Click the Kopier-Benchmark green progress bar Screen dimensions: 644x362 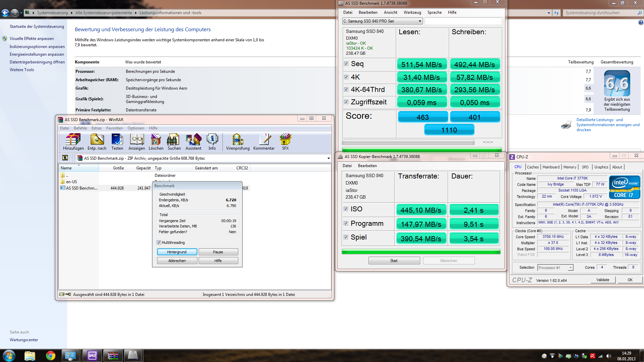pyautogui.click(x=421, y=251)
